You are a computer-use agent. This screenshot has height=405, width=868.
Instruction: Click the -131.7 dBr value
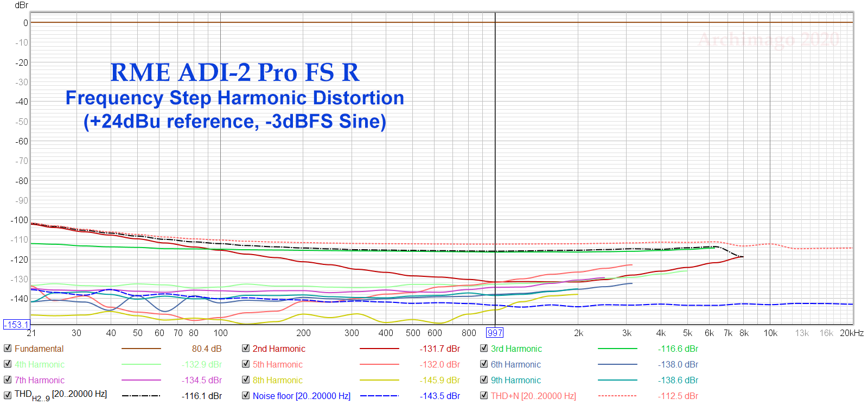pos(439,349)
